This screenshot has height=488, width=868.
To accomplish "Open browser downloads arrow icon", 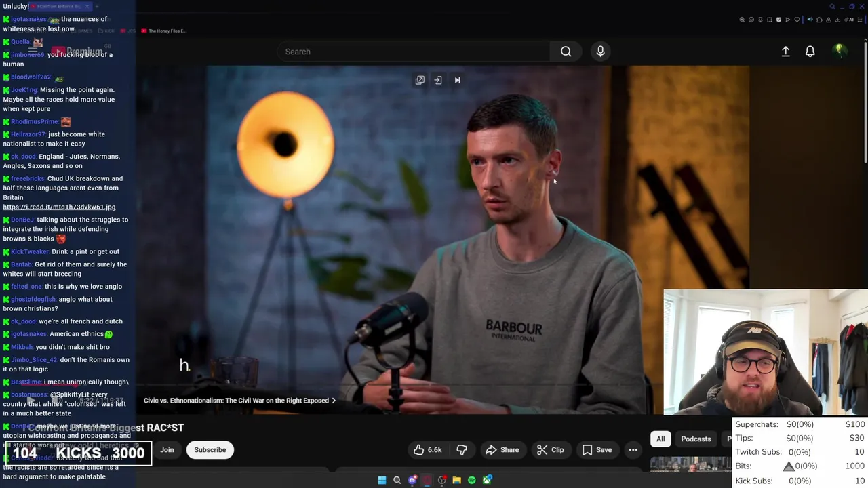I will (837, 20).
